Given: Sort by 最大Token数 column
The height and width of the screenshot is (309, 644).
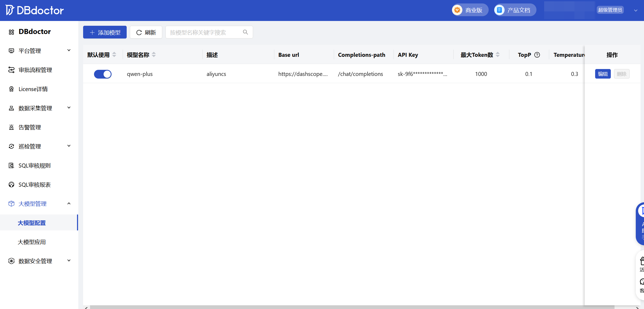Looking at the screenshot, I should click(498, 55).
